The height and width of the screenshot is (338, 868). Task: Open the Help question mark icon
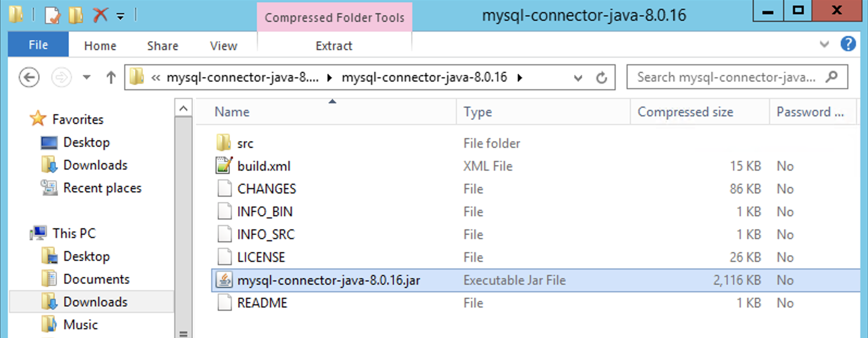pyautogui.click(x=848, y=44)
